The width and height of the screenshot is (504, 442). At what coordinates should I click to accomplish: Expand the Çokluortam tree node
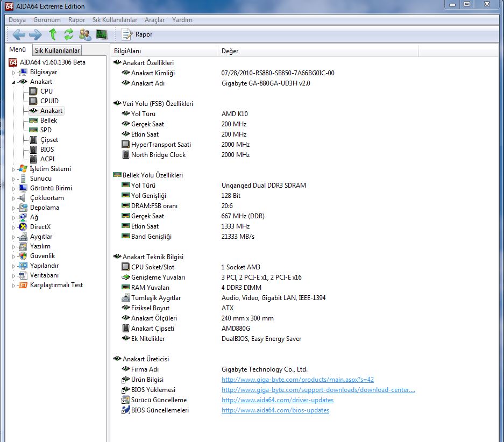coord(13,198)
